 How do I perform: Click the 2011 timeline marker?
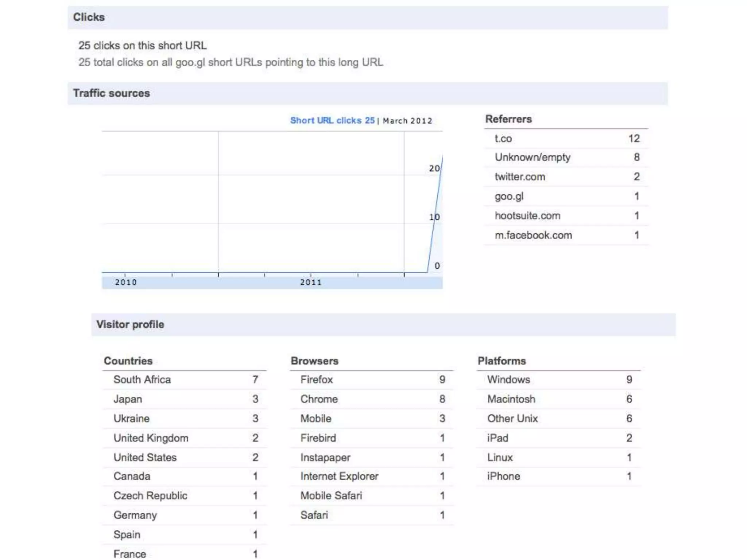(x=311, y=282)
